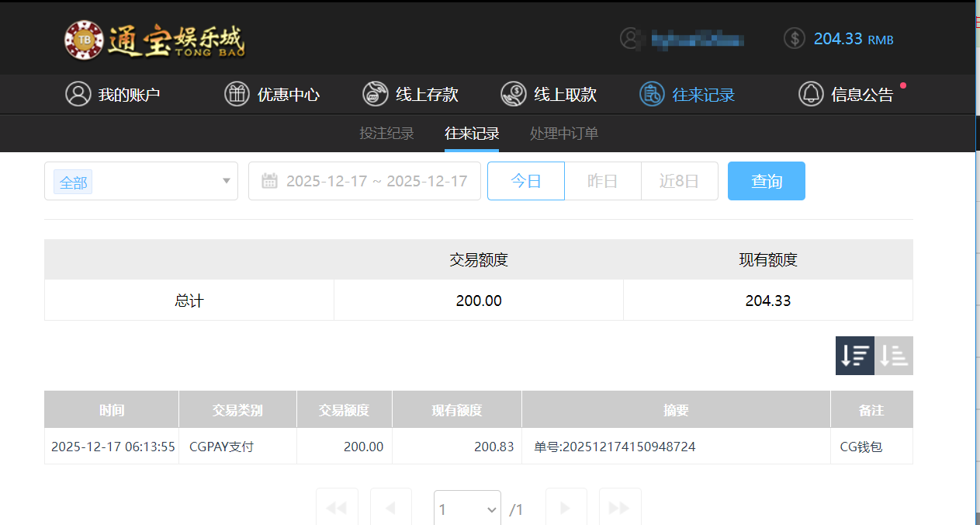The image size is (980, 525).
Task: Open 信息公告 via the bell icon
Action: 810,94
